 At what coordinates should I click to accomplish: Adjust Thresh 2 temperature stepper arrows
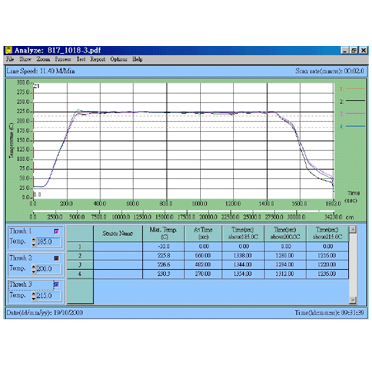(34, 269)
